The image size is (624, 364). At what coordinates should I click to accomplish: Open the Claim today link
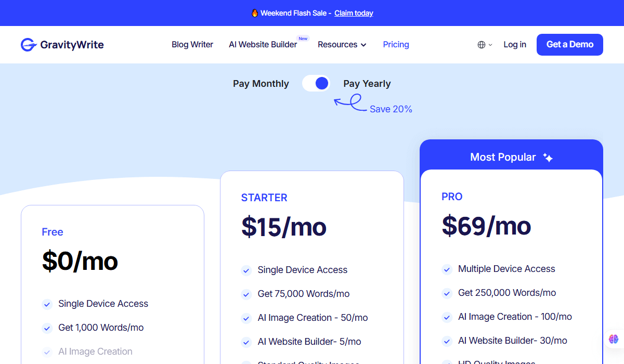click(354, 13)
